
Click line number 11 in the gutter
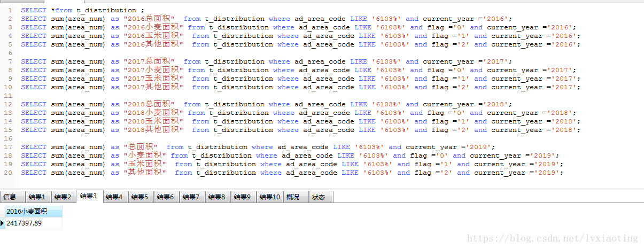point(7,96)
